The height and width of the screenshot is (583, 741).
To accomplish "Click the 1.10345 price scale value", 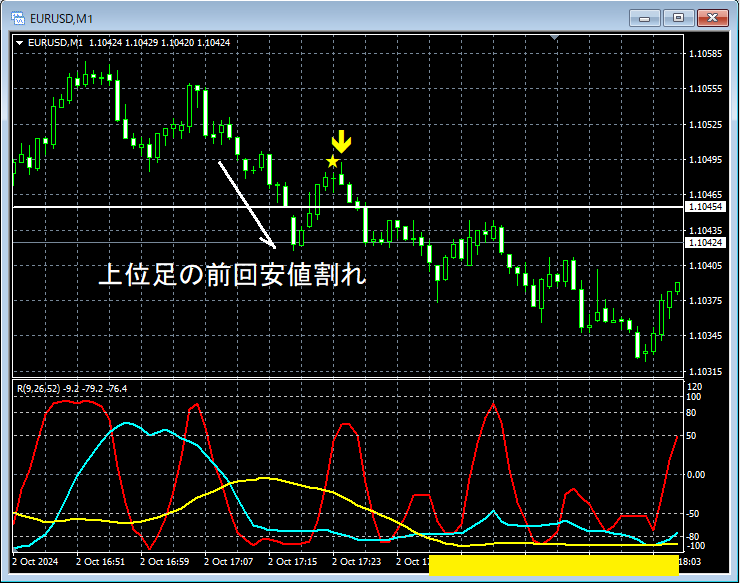I will [x=706, y=336].
